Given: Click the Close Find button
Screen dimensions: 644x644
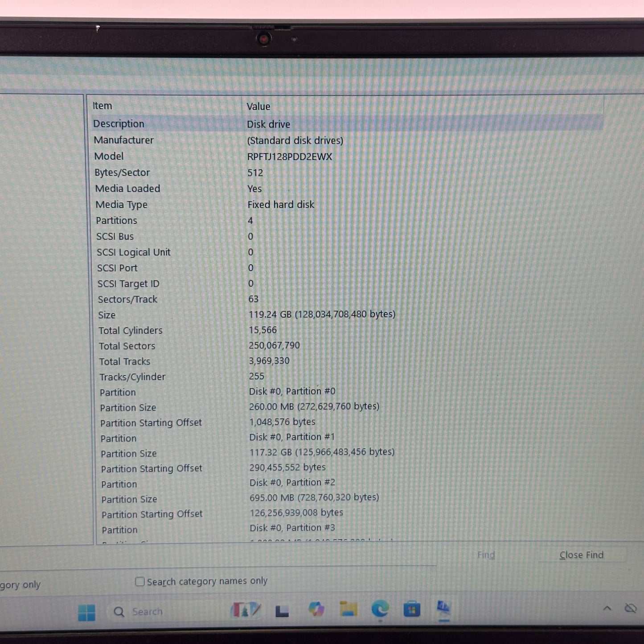Looking at the screenshot, I should 581,555.
